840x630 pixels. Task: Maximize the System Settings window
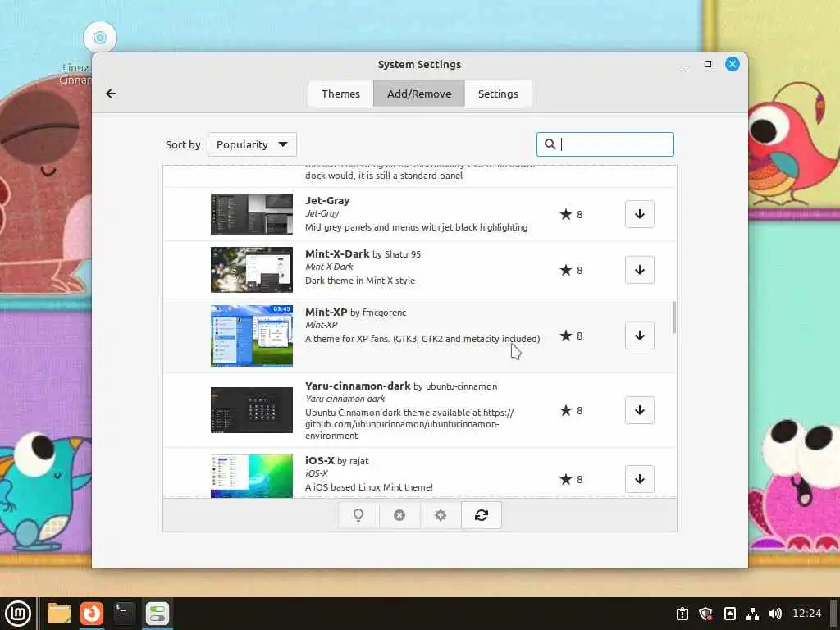[708, 64]
